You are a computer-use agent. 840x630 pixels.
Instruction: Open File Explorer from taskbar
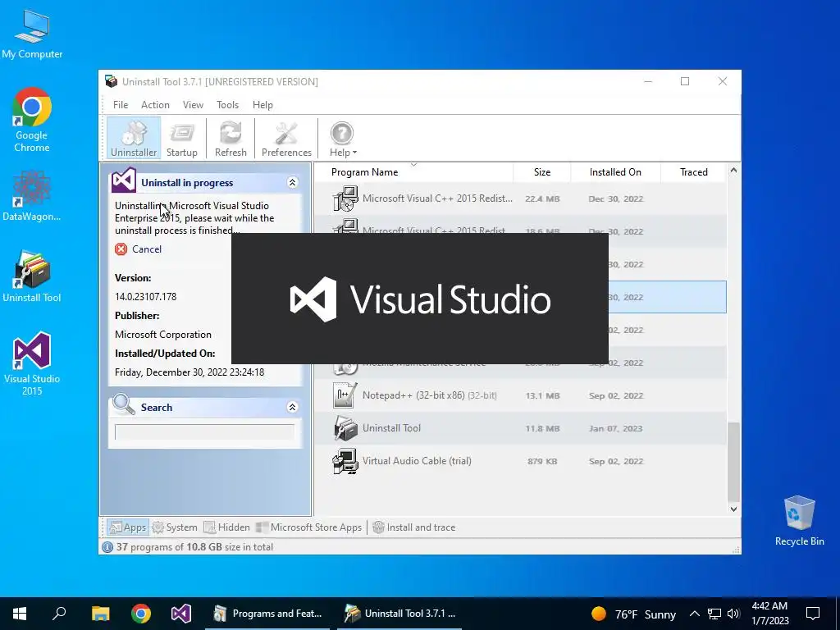pyautogui.click(x=100, y=614)
